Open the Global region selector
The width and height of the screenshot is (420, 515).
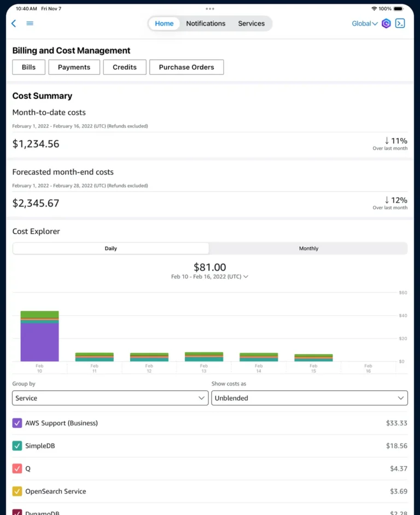(x=365, y=24)
